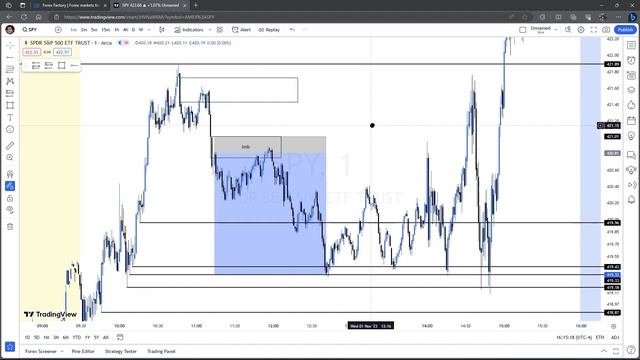
Task: Select the Text annotation tool
Action: click(10, 118)
